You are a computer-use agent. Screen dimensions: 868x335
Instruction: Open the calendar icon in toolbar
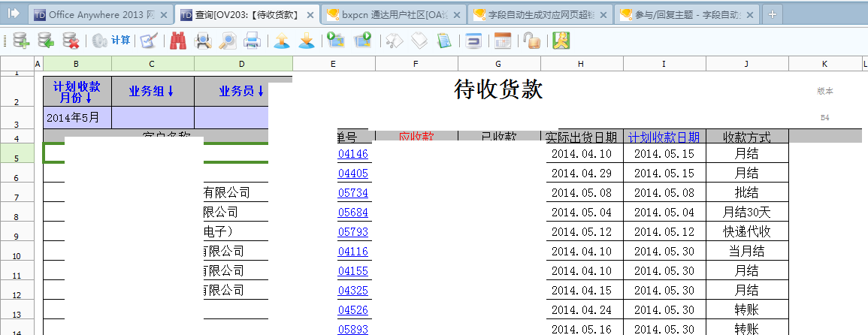point(503,40)
